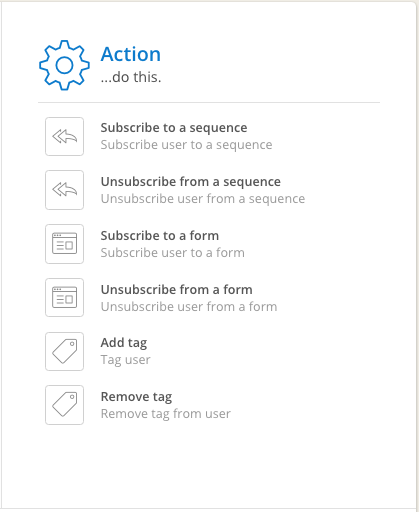Screen dimensions: 419x512
Task: Click the blue "Action" heading
Action: pos(131,54)
